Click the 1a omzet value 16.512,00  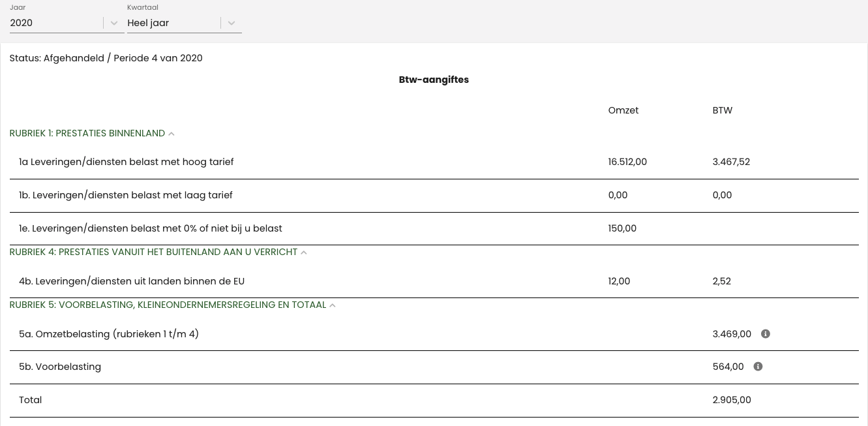(627, 162)
